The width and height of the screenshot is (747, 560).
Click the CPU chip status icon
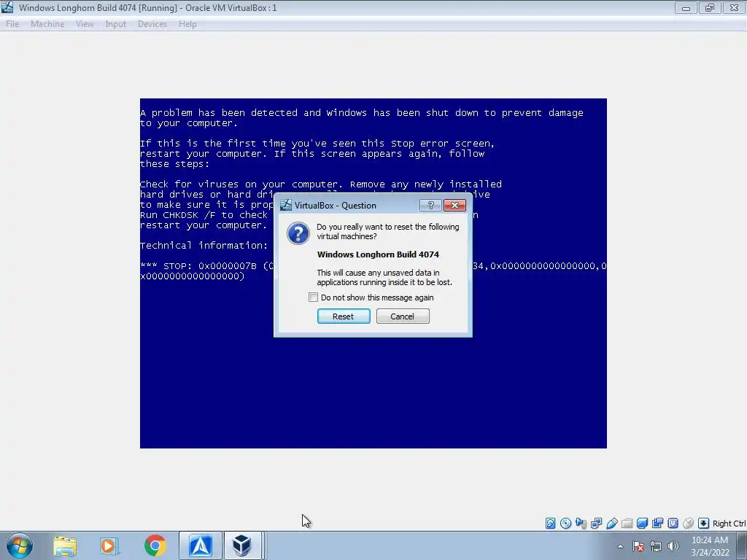tap(673, 524)
